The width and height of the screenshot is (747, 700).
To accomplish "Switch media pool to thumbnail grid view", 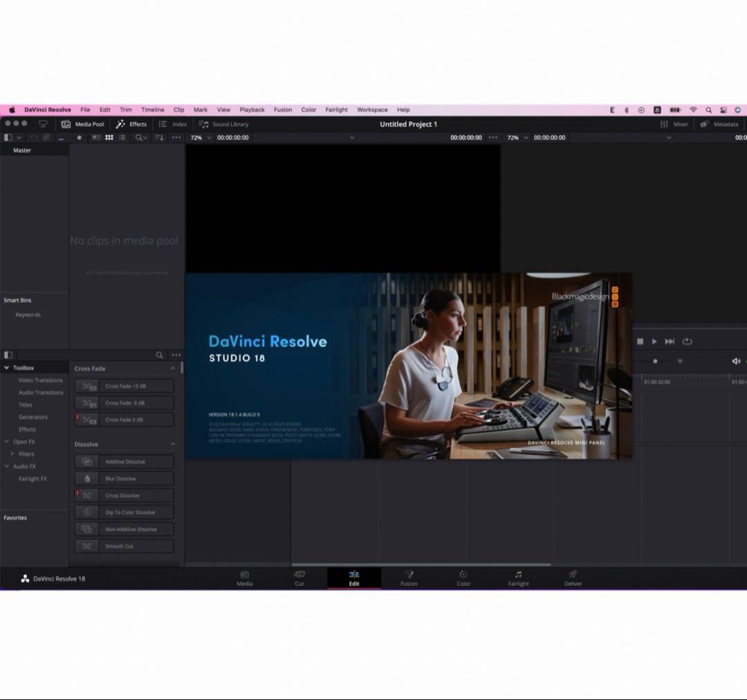I will pos(109,138).
